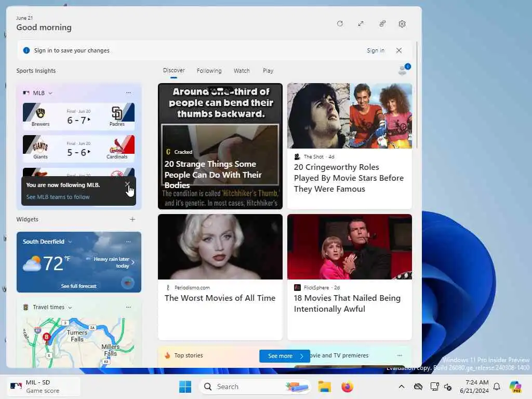
Task: Click the Giants team logo
Action: (x=41, y=146)
